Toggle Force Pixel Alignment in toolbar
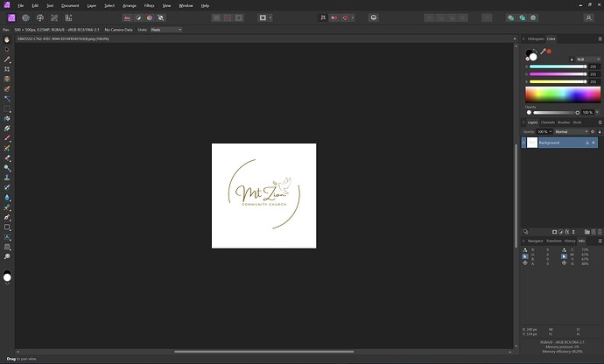This screenshot has height=364, width=604. 323,17
